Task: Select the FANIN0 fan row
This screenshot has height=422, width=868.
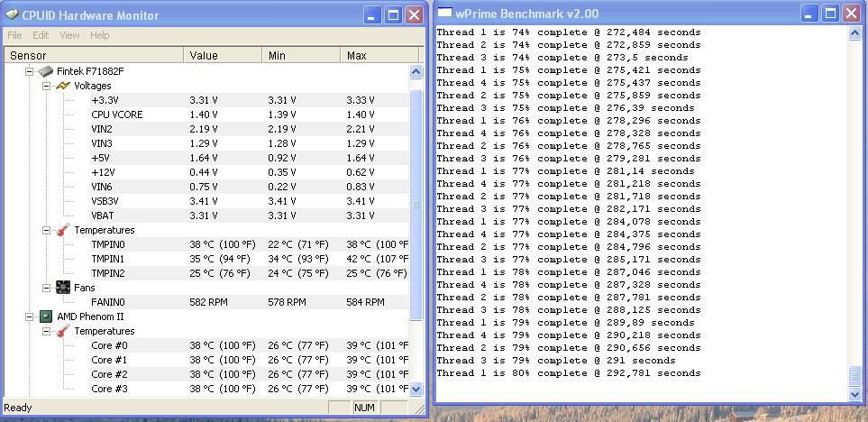Action: pos(248,302)
